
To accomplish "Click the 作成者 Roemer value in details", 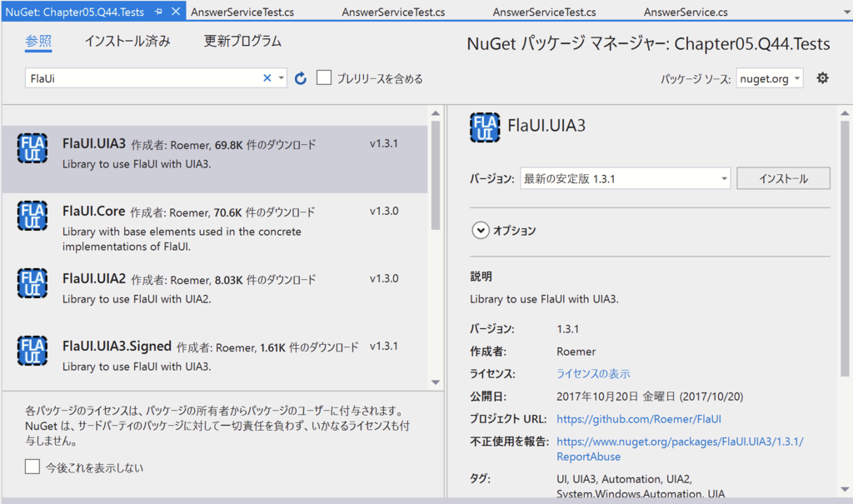I will tap(576, 352).
